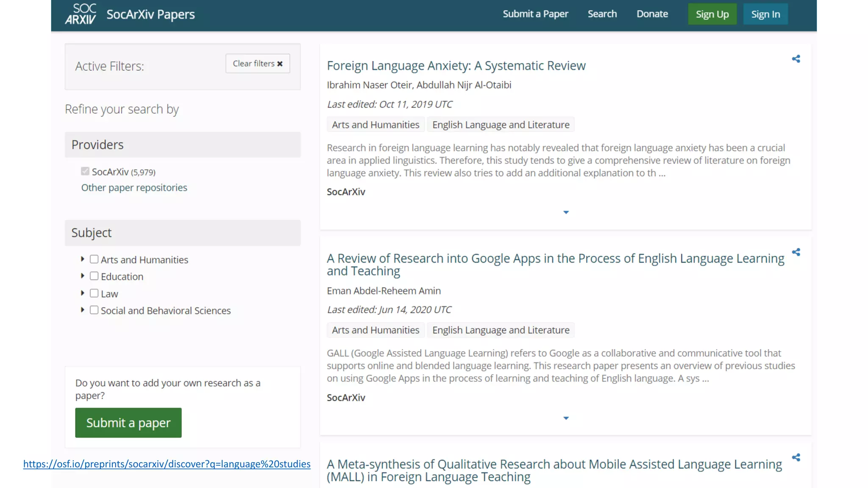Check the Law subject checkbox
This screenshot has width=868, height=488.
point(94,293)
